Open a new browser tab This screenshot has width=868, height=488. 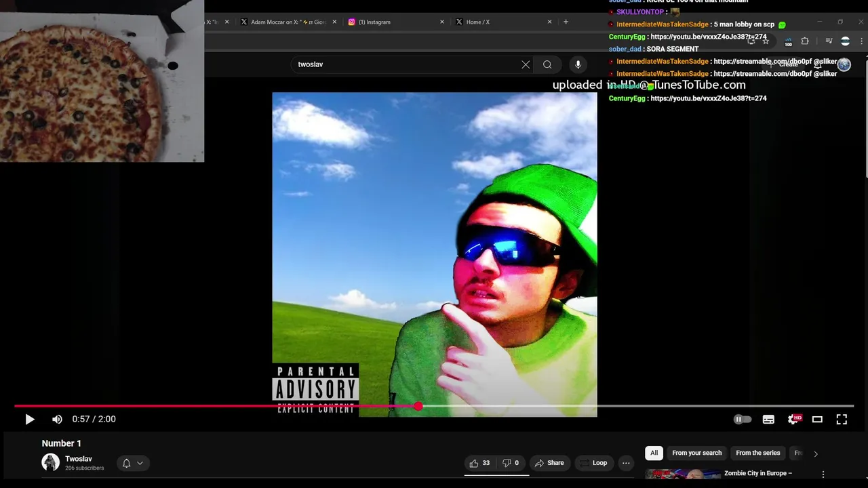coord(566,22)
